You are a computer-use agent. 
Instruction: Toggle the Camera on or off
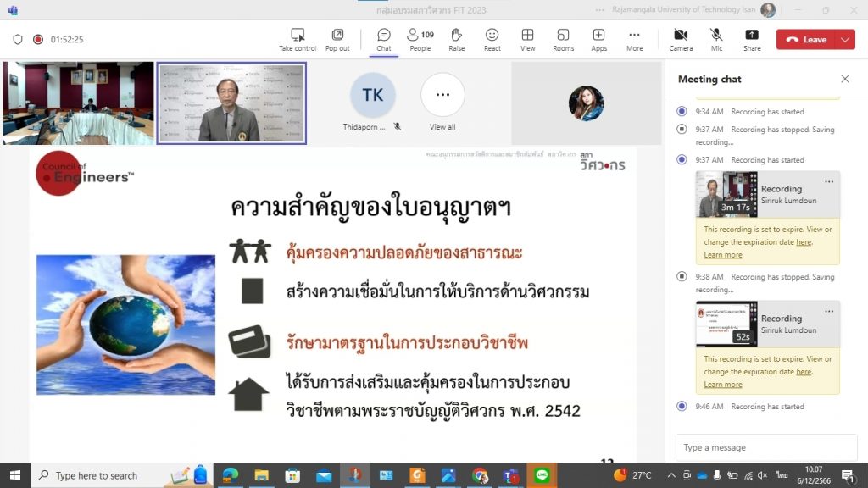(681, 39)
